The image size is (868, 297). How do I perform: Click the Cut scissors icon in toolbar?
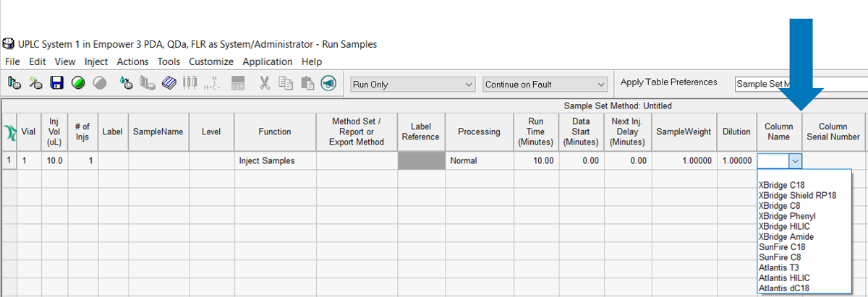click(x=265, y=83)
